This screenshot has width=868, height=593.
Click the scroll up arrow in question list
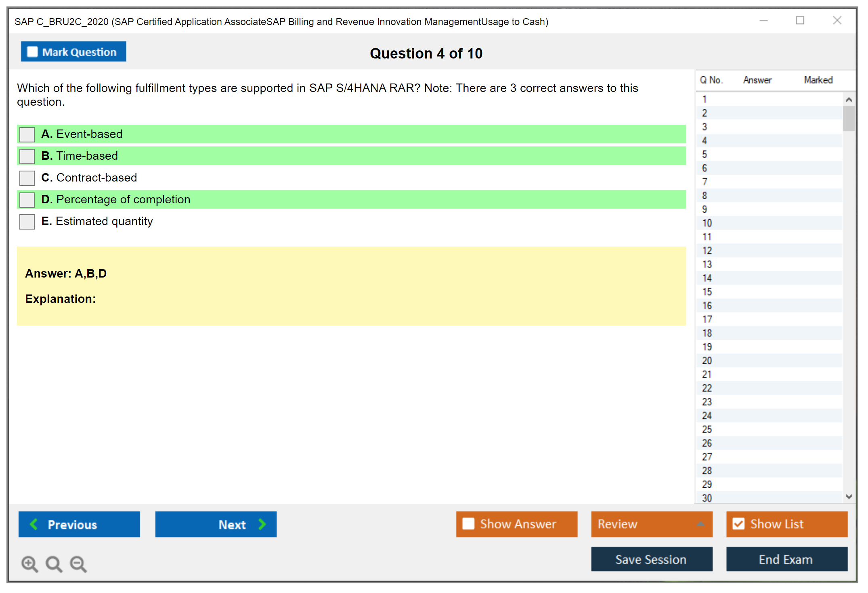coord(849,100)
